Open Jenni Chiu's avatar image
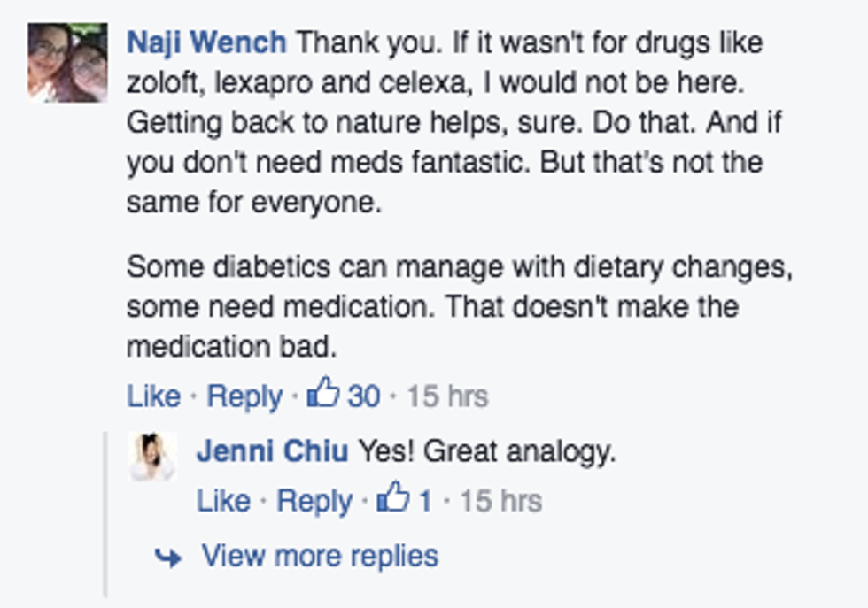Viewport: 868px width, 608px height. pyautogui.click(x=153, y=456)
